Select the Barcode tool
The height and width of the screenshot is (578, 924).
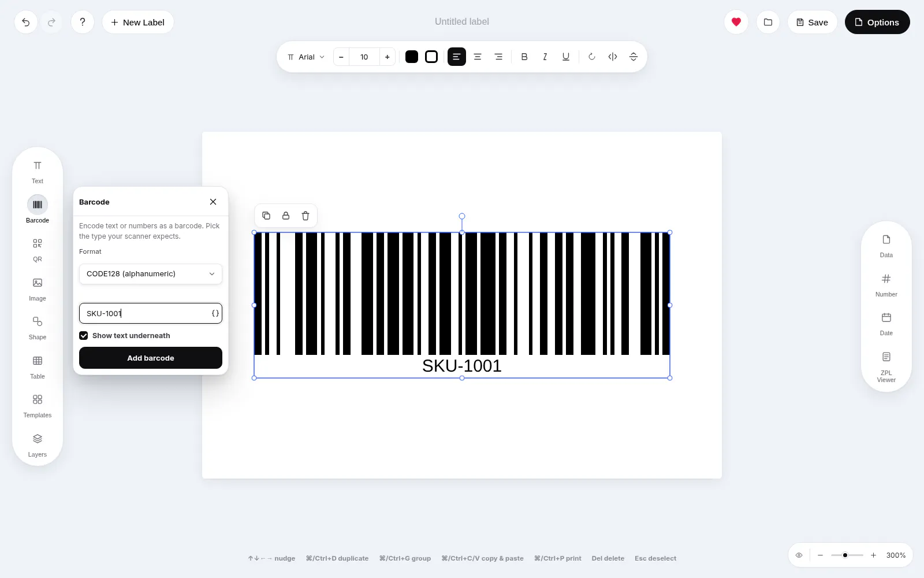pos(38,210)
